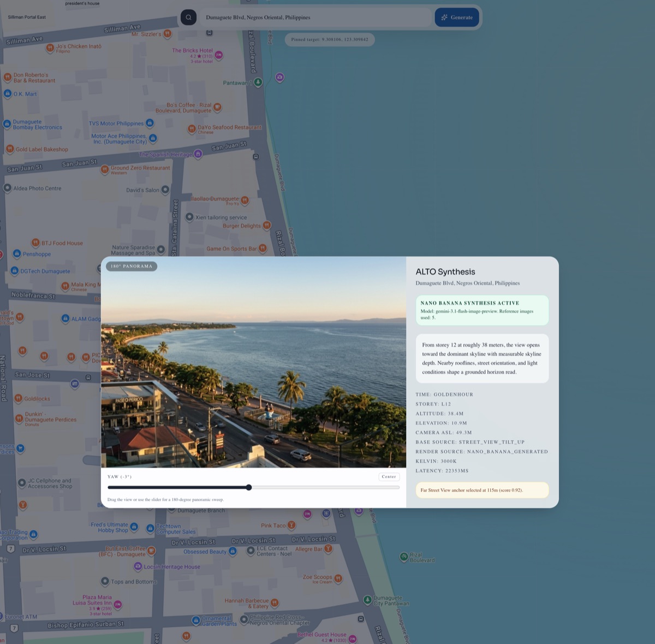655x644 pixels.
Task: Select Burger Delights pin icon
Action: coord(267,225)
